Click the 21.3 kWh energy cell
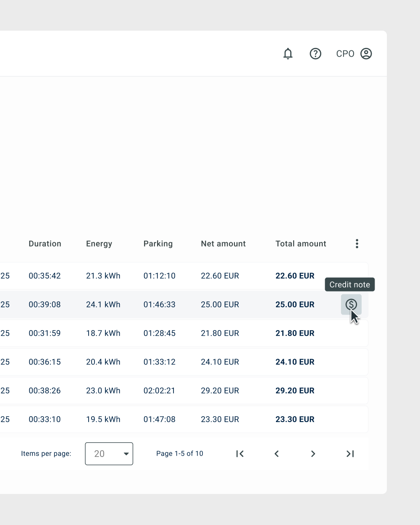Screen dimensions: 420x525 [103, 276]
